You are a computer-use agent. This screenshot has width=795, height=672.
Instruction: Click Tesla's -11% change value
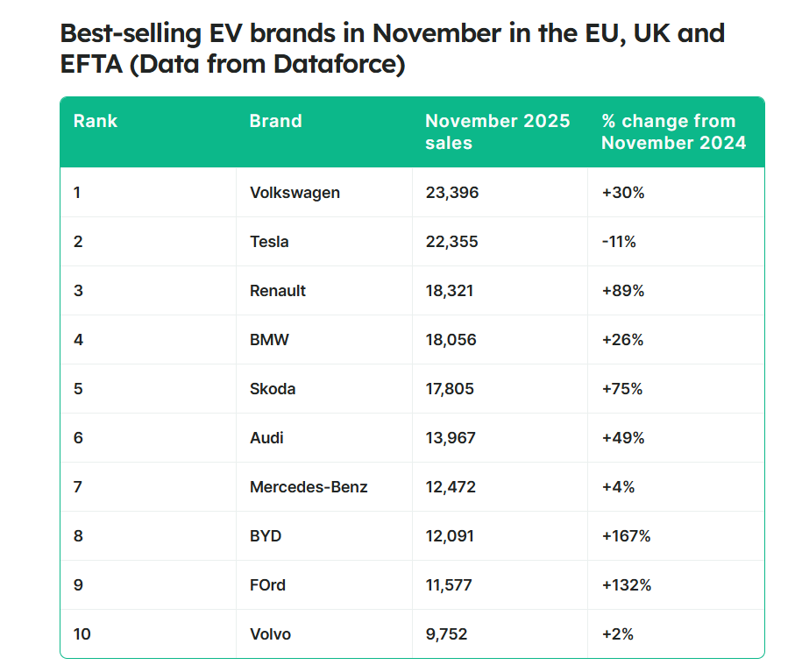click(x=619, y=242)
